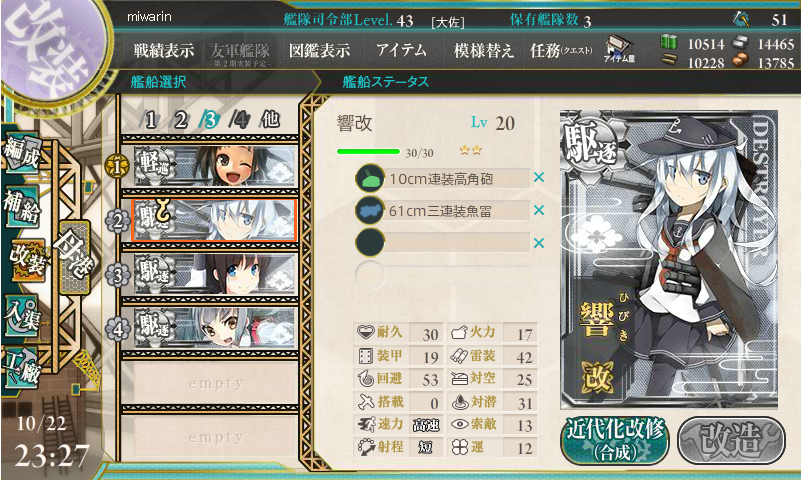Image resolution: width=801 pixels, height=481 pixels.
Task: Open the 他 (other ships) tab
Action: (x=270, y=119)
